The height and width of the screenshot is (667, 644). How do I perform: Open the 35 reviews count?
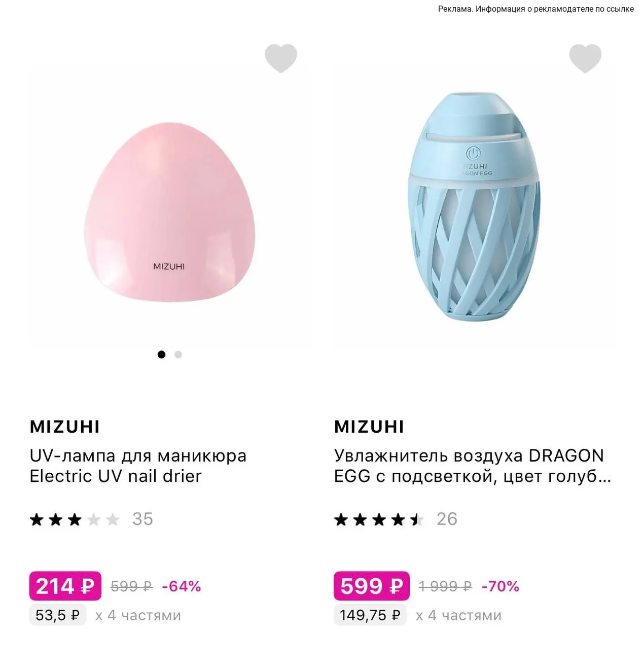click(x=142, y=519)
